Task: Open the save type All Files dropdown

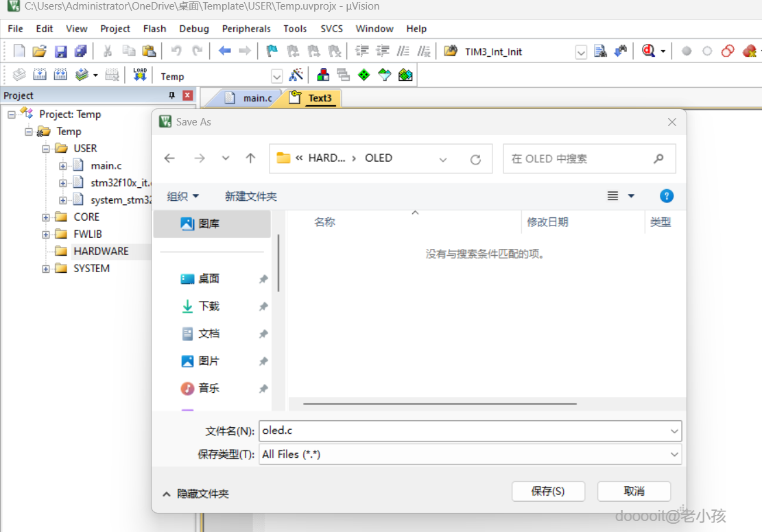Action: [x=674, y=455]
